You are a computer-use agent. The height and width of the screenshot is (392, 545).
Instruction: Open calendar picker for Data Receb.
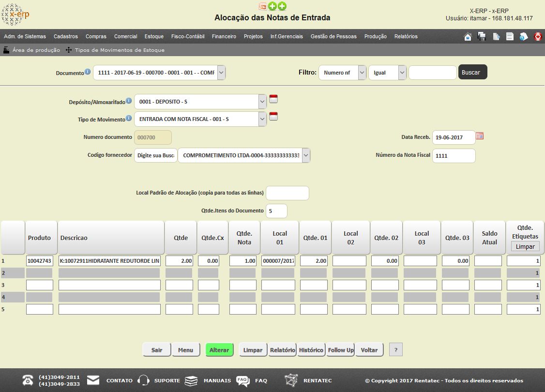click(x=480, y=136)
